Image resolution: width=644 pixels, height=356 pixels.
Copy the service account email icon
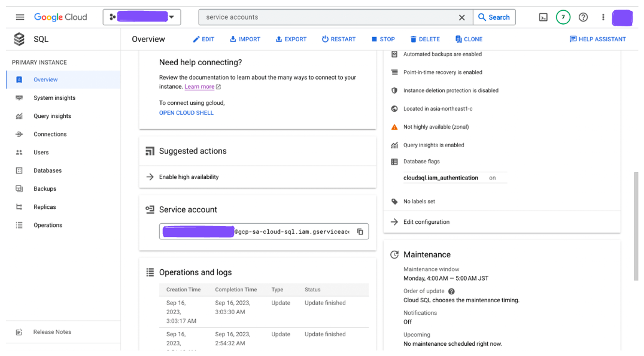360,232
